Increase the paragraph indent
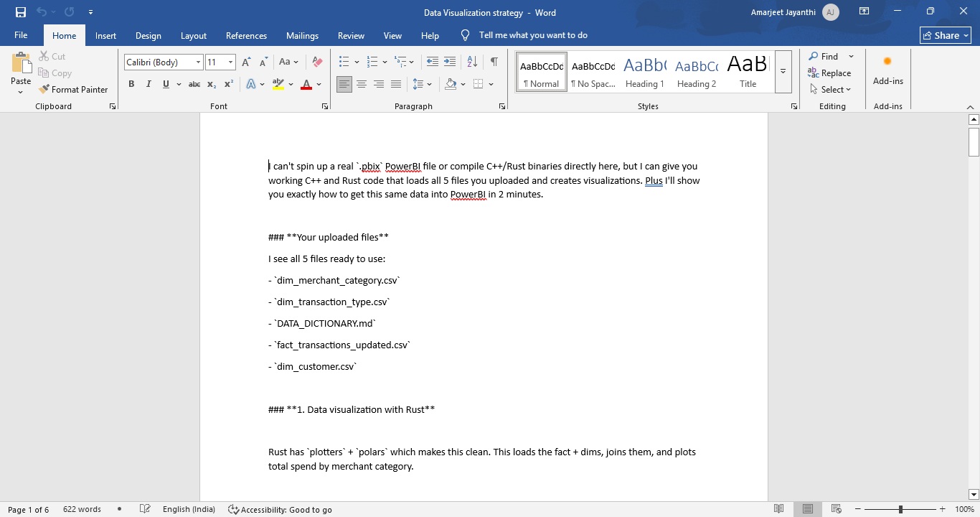 pos(450,62)
